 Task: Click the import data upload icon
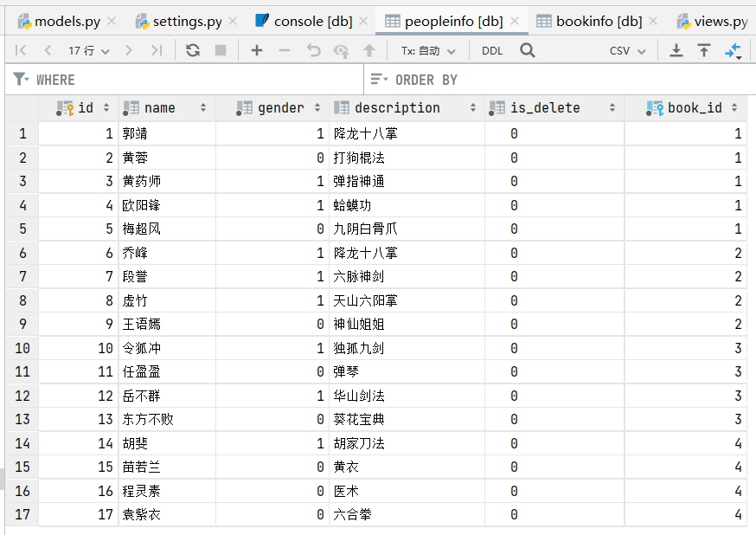point(704,50)
